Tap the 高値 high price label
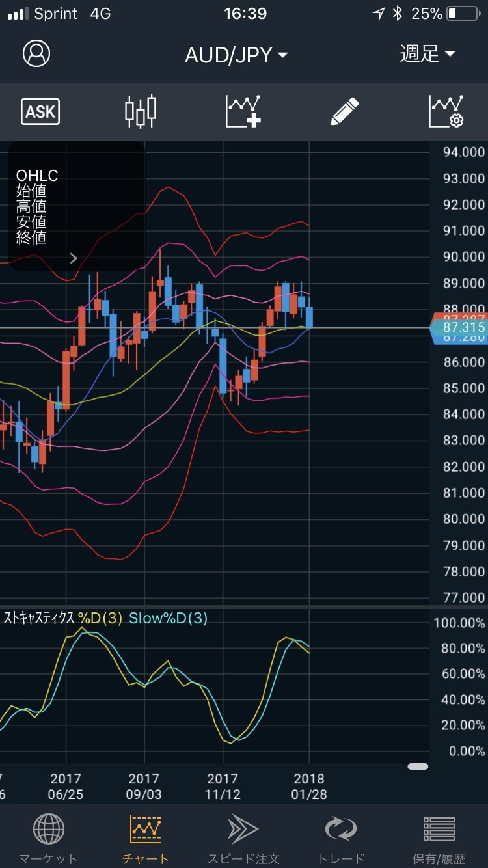Viewport: 488px width, 868px height. tap(31, 207)
